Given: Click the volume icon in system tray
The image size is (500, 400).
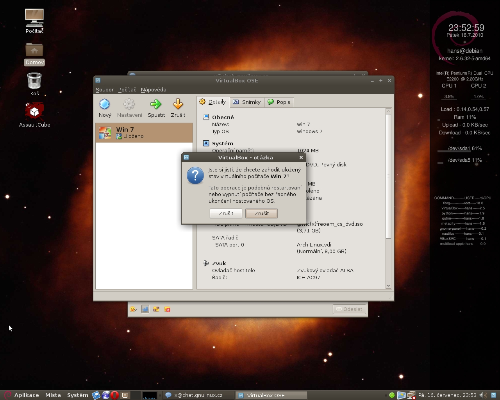Looking at the screenshot, I should (483, 395).
